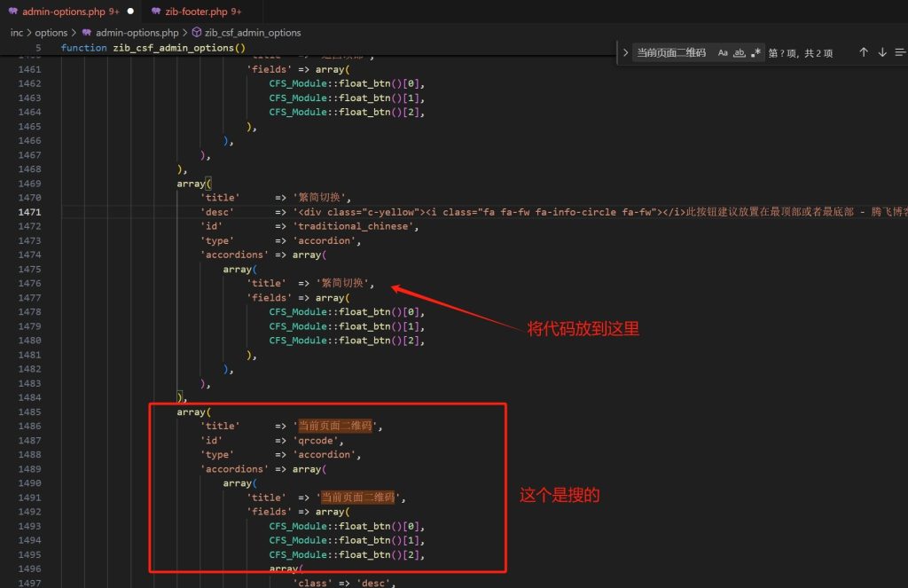Click the unsaved dot on admin-options.php tab
Image resolution: width=908 pixels, height=588 pixels.
pos(130,12)
